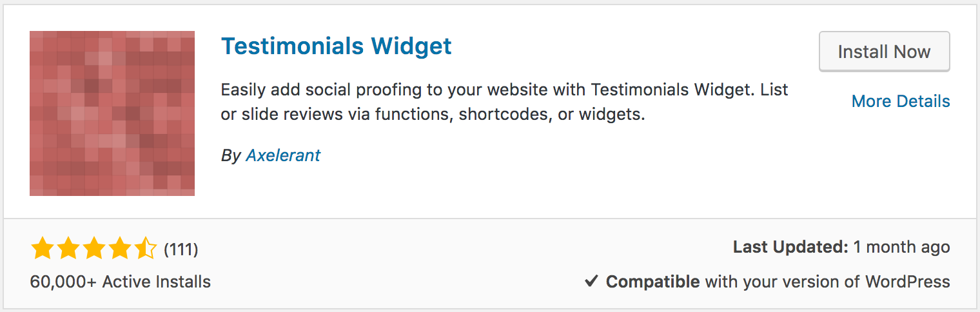The image size is (980, 312).
Task: Click the plugin description paragraph
Action: (x=505, y=102)
